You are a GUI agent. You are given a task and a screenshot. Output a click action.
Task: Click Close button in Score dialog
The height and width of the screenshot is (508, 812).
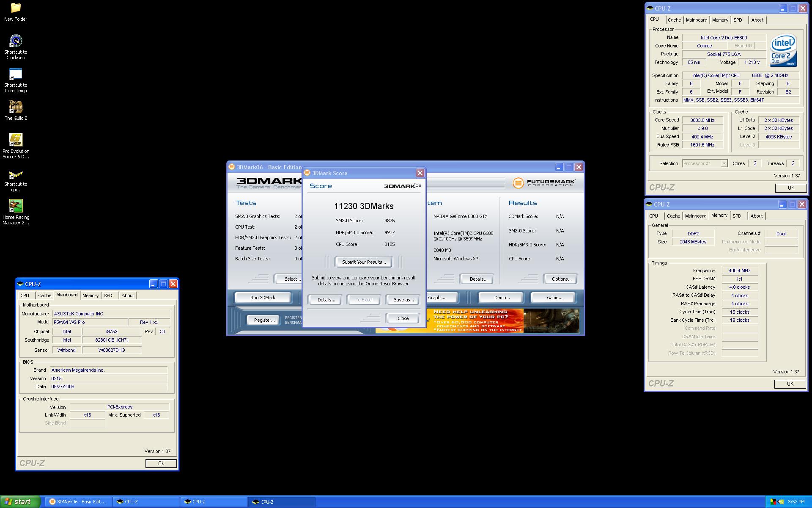(403, 318)
